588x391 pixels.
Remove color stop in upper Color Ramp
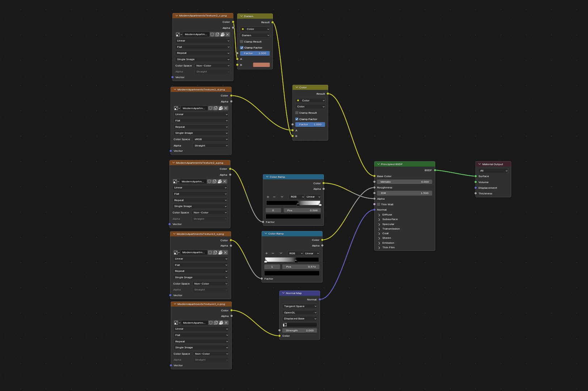[x=274, y=197]
